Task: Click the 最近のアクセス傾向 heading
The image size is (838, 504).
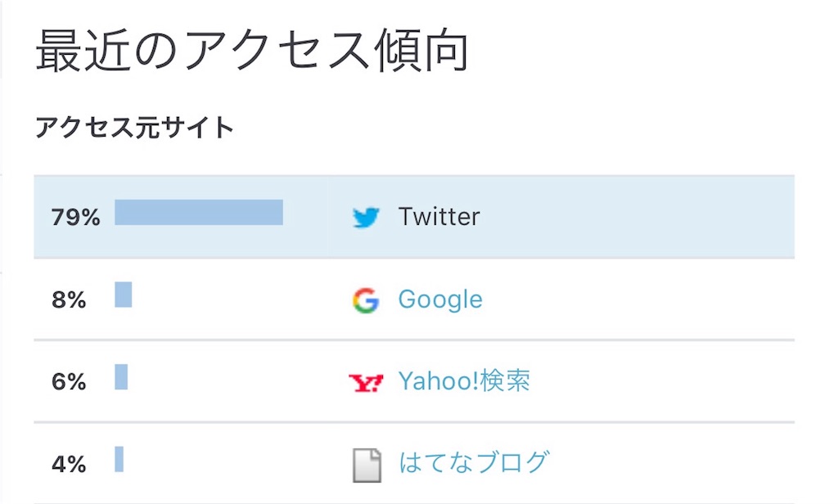Action: coord(252,51)
